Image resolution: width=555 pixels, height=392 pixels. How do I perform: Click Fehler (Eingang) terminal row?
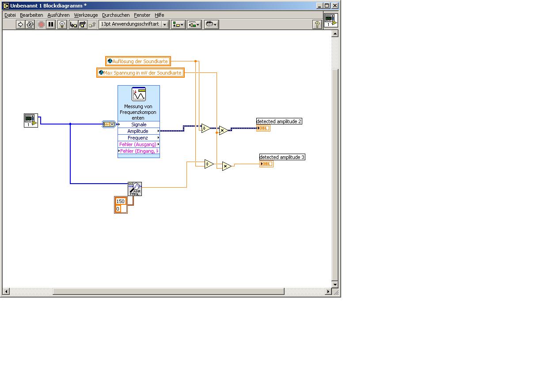139,151
